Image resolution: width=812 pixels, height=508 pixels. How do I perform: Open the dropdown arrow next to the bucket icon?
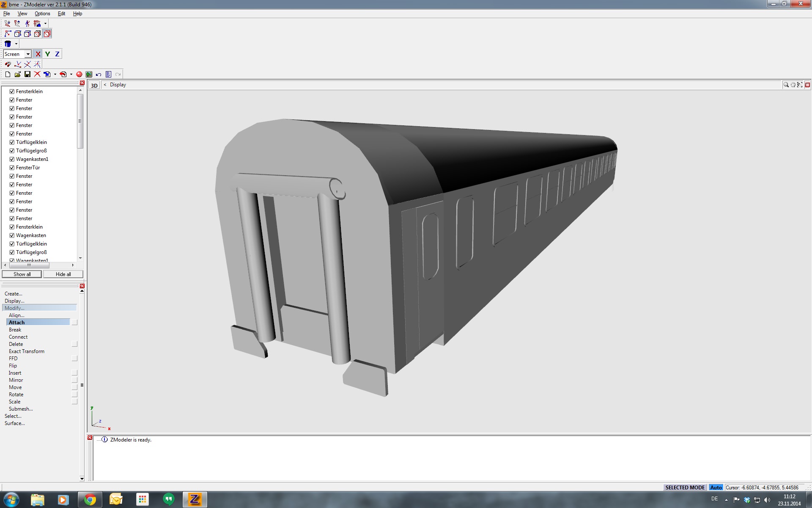click(x=16, y=44)
